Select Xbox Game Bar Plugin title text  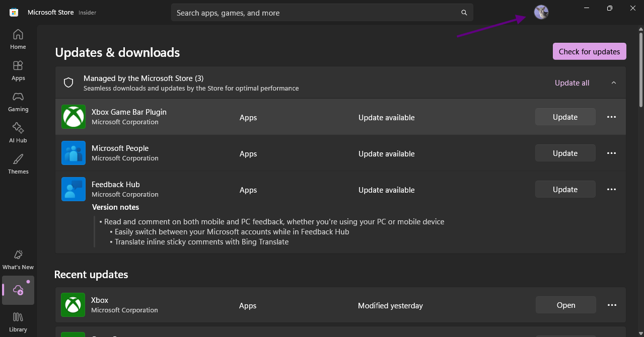click(129, 112)
